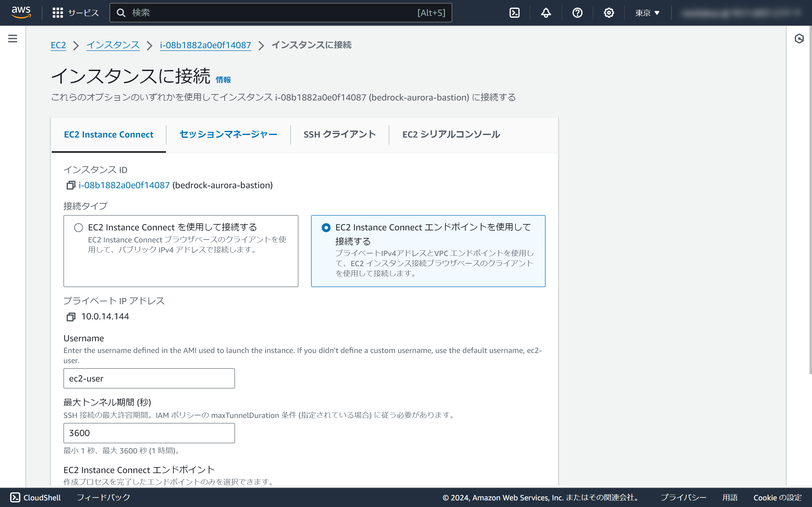This screenshot has height=507, width=812.
Task: Switch to the SSH クライアント tab
Action: [x=340, y=134]
